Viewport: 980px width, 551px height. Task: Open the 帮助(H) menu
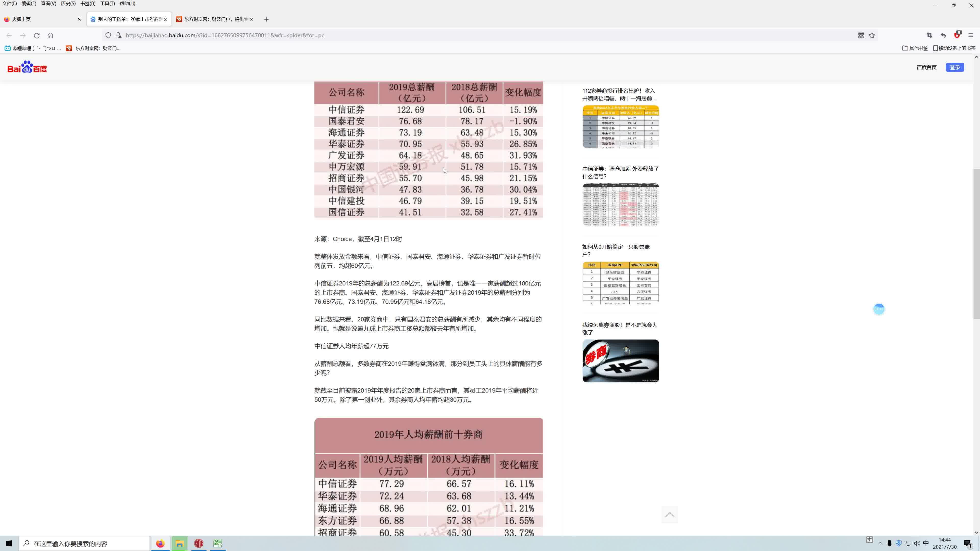coord(127,3)
